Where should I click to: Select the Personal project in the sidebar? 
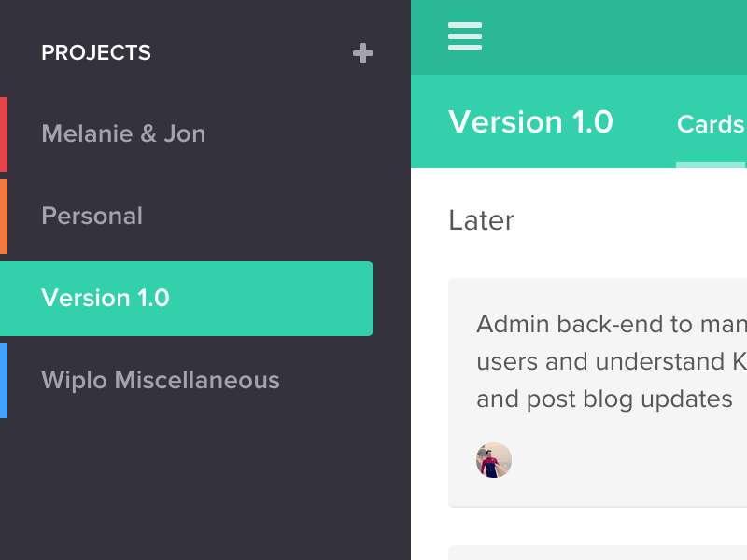92,217
